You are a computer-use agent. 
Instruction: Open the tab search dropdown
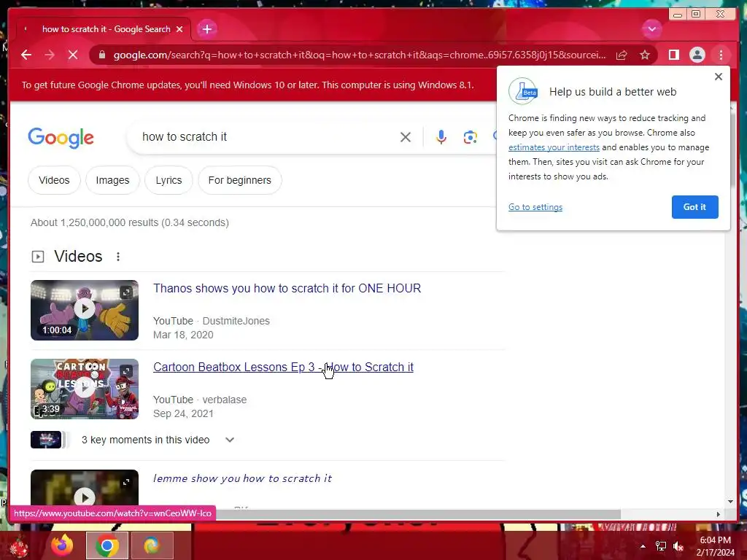point(651,29)
